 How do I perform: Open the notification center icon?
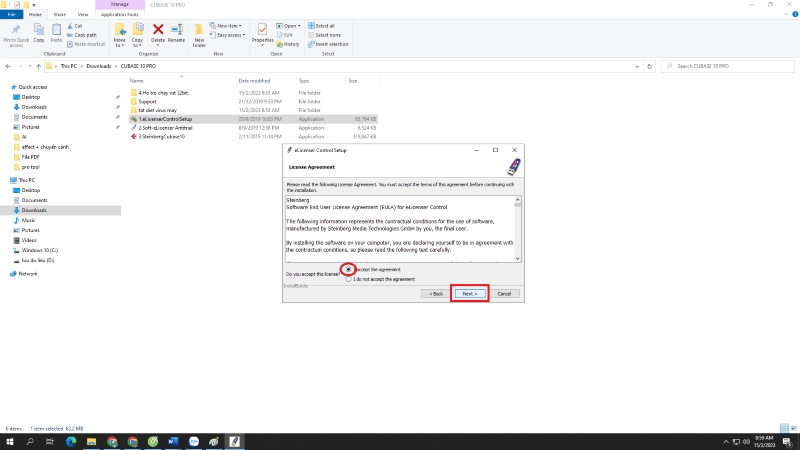click(x=787, y=442)
